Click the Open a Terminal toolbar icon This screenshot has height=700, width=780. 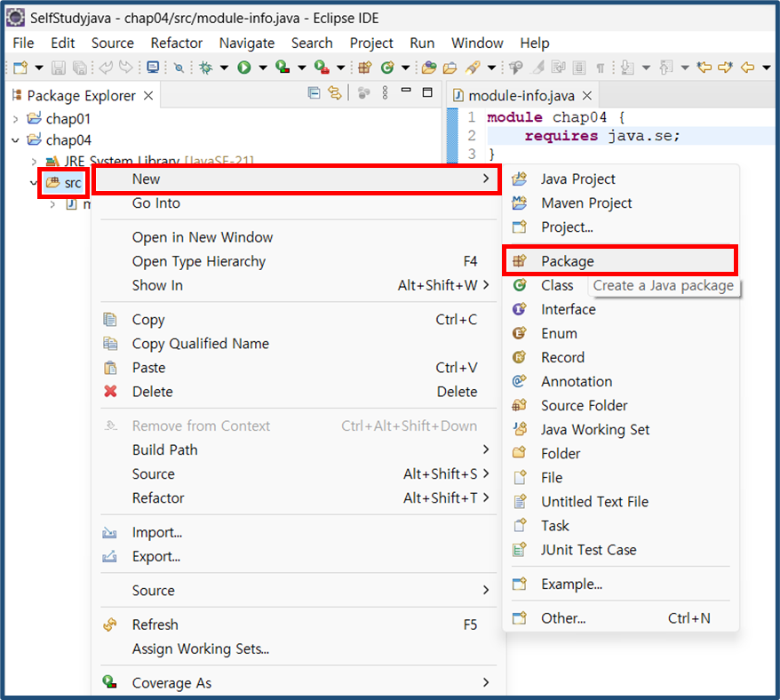[x=153, y=68]
